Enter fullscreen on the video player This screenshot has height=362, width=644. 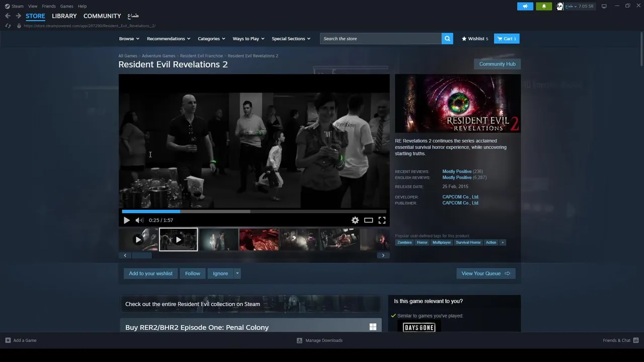coord(382,220)
